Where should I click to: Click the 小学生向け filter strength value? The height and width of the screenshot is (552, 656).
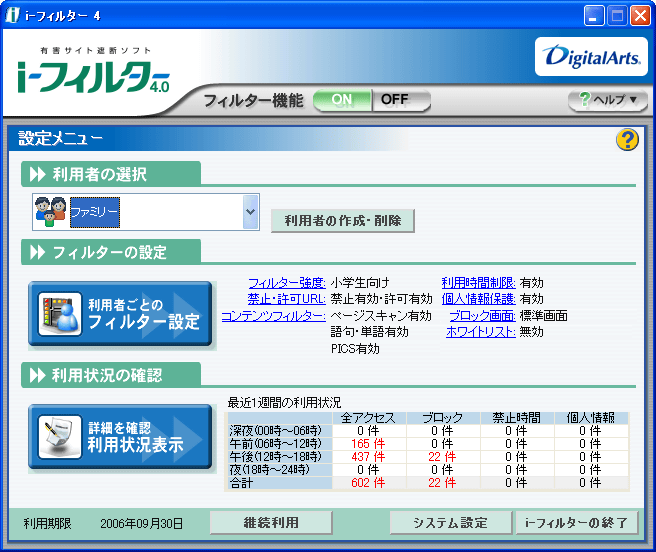point(360,283)
